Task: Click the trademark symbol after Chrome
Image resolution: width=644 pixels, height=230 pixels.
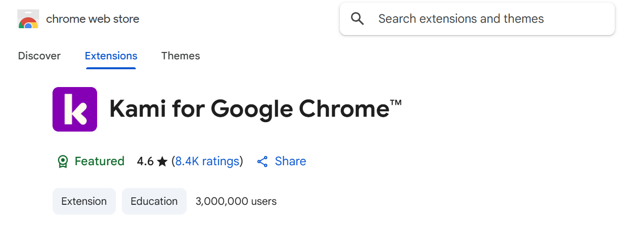Action: tap(396, 103)
